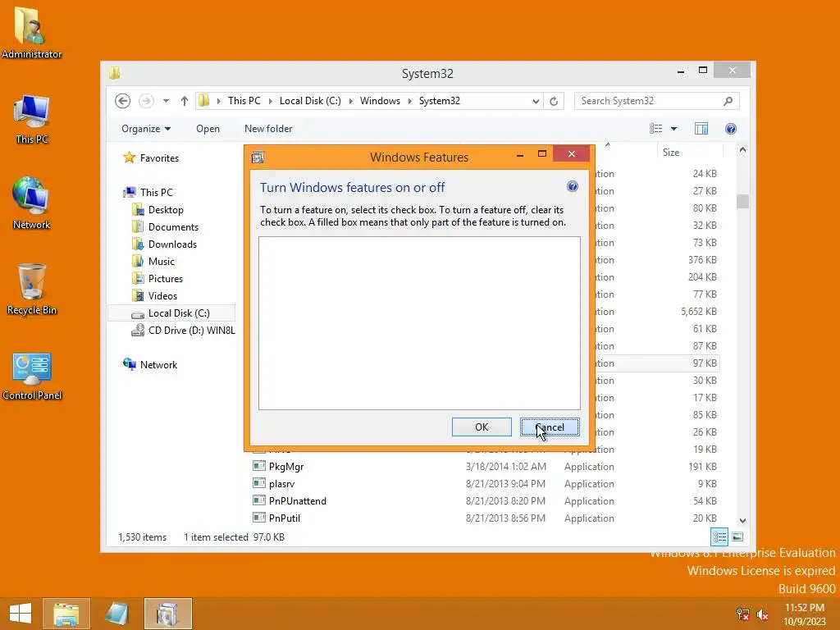Expand the This PC breadcrumb arrow
This screenshot has width=840, height=630.
(269, 101)
